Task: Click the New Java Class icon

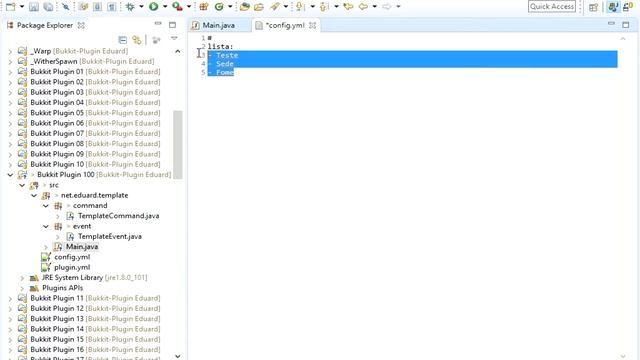Action: point(219,7)
